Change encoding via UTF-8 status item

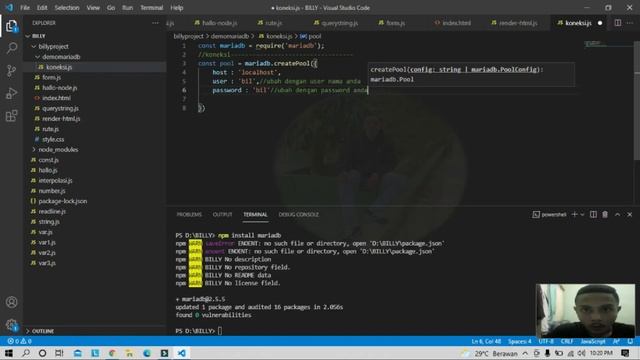[546, 341]
